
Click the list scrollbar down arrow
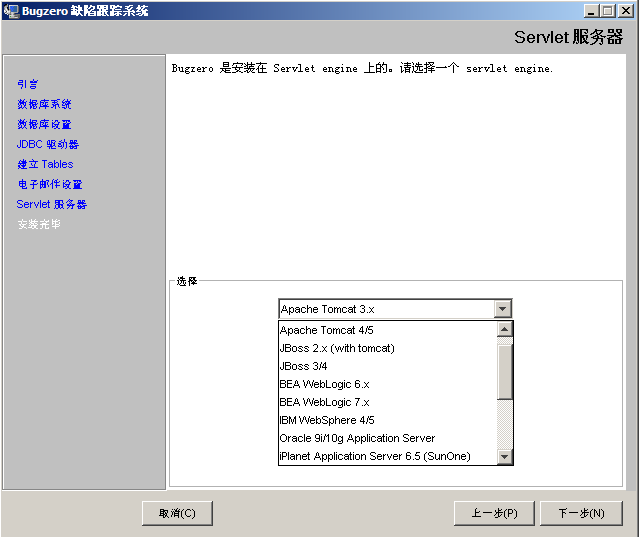[505, 457]
